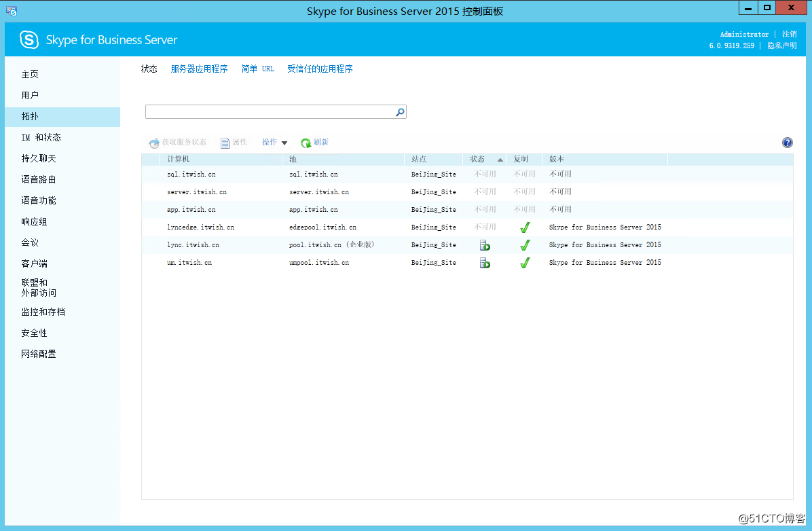Click the properties document icon
Image resolution: width=812 pixels, height=531 pixels.
click(x=225, y=143)
